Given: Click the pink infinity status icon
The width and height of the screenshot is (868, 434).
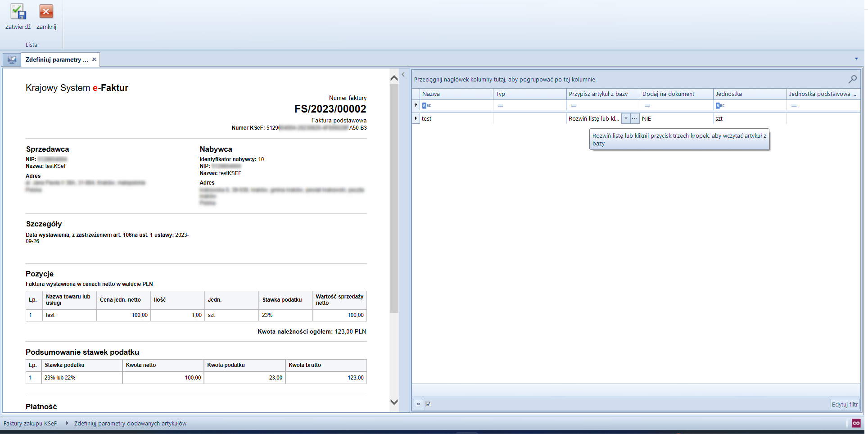Looking at the screenshot, I should coord(856,423).
